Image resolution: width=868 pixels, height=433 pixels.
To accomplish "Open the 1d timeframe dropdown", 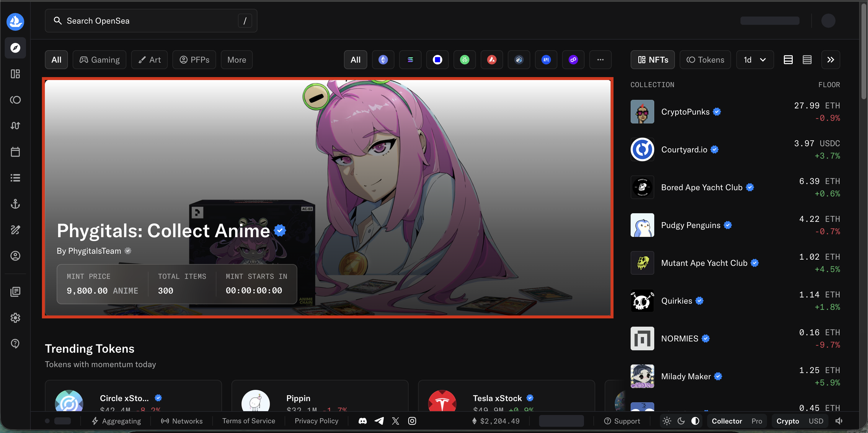I will tap(755, 60).
